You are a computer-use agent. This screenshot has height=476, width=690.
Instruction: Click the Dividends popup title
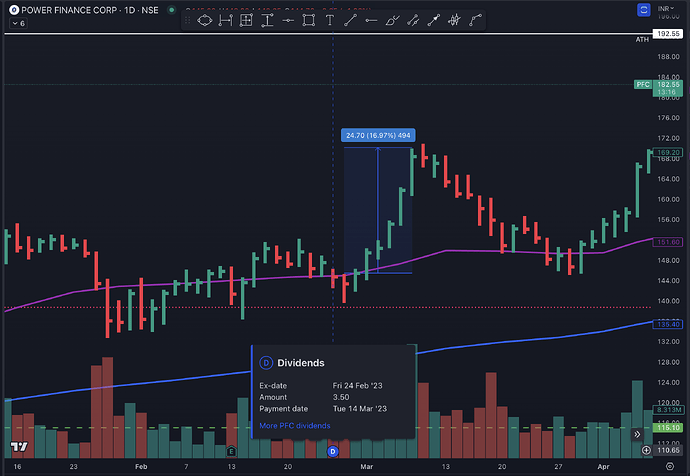(x=301, y=363)
